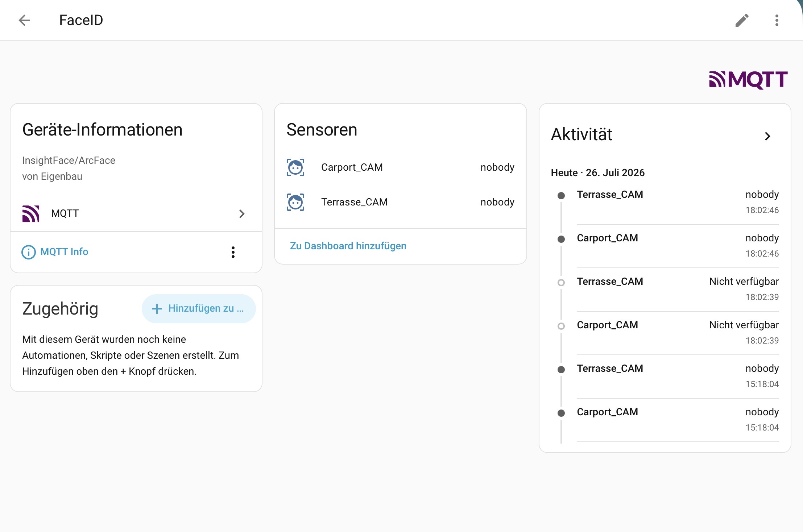Go back using the arrow icon

(x=24, y=20)
